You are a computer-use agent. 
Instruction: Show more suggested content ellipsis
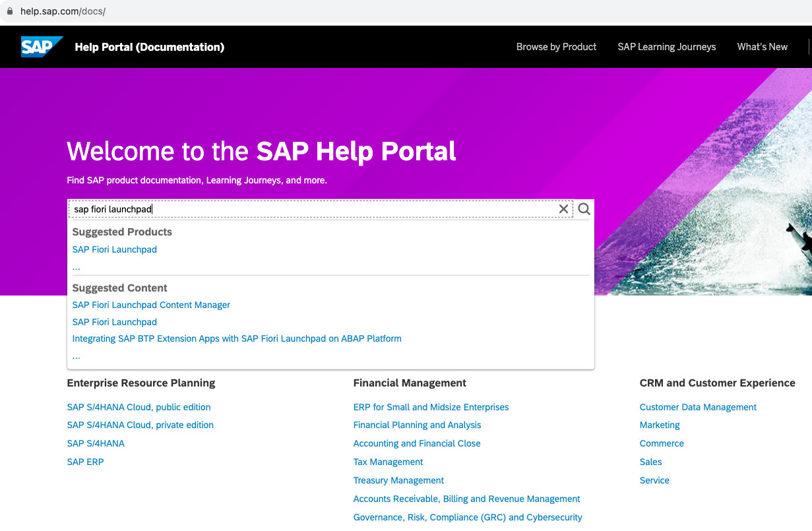(x=77, y=356)
